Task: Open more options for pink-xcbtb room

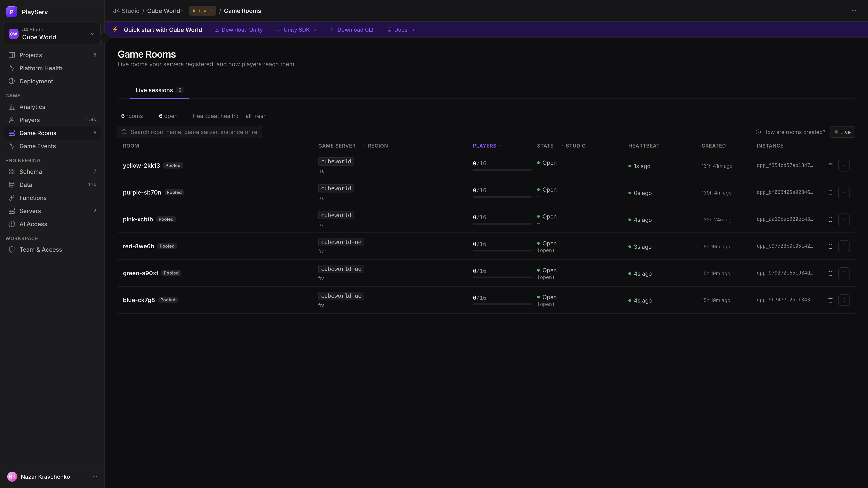Action: (844, 219)
